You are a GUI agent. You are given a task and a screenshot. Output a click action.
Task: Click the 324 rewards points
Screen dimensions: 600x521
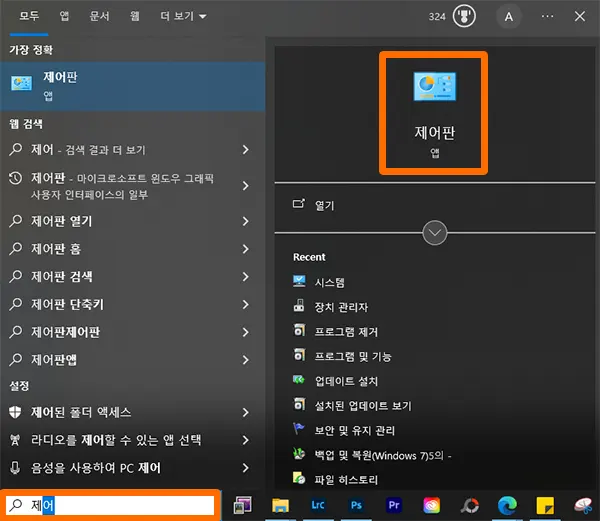(437, 16)
